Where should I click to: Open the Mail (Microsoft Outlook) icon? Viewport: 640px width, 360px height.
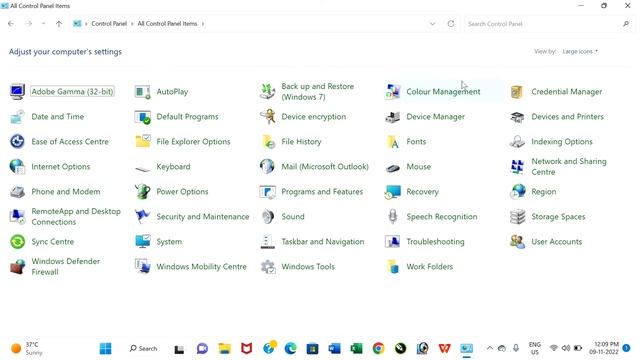[267, 167]
